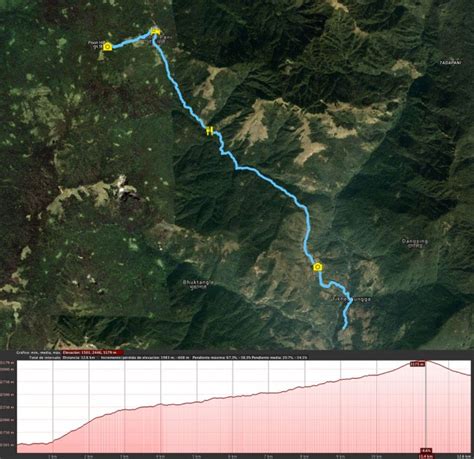Click the Poon Hill camera waypoint icon
This screenshot has height=459, width=474.
pyautogui.click(x=107, y=47)
